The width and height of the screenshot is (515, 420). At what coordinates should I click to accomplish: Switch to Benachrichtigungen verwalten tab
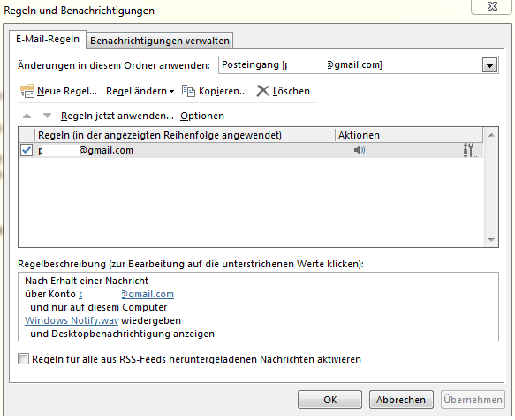click(x=160, y=41)
